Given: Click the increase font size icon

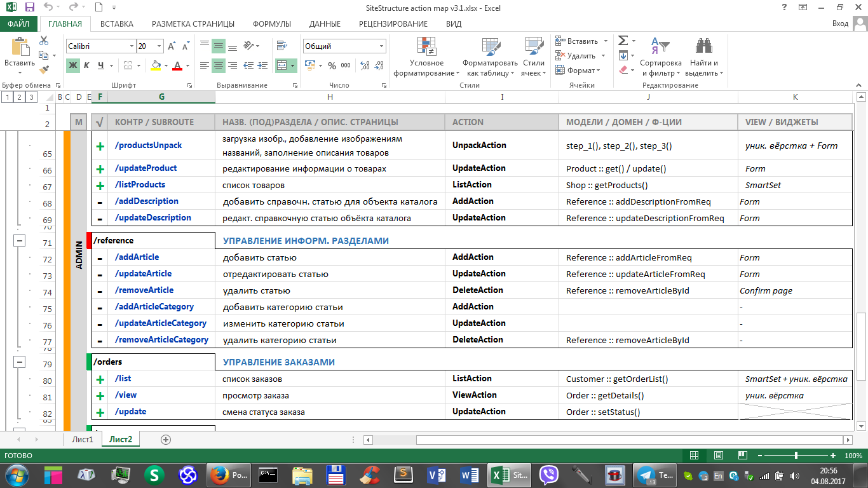Looking at the screenshot, I should click(x=172, y=46).
